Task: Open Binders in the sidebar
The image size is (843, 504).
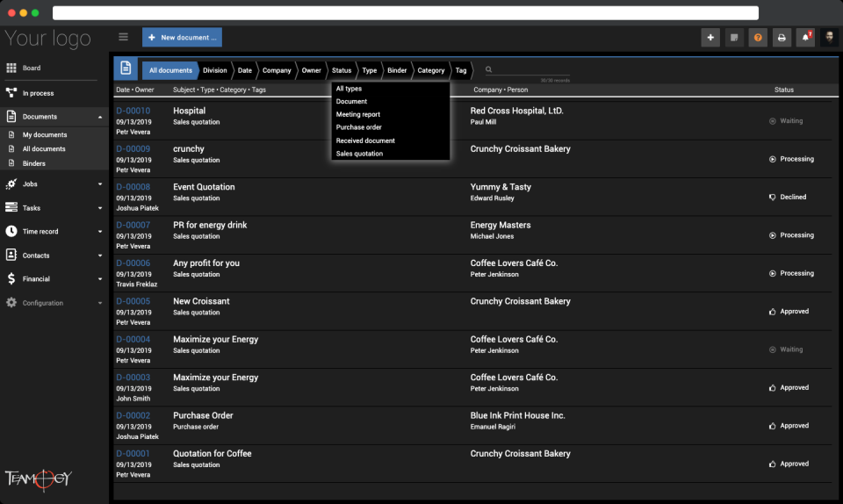Action: tap(34, 163)
